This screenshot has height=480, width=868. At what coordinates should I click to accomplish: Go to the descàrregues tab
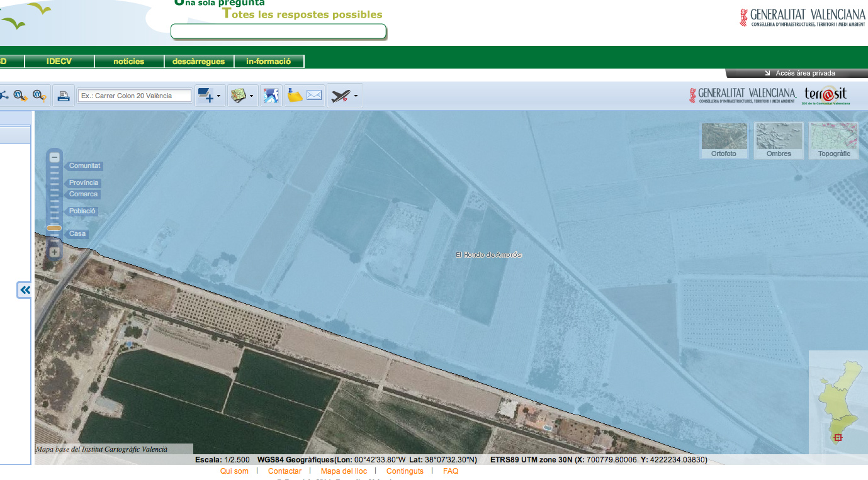pos(198,62)
